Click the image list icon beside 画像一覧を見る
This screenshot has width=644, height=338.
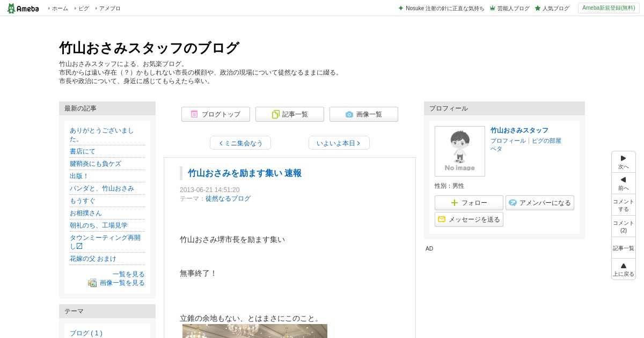click(92, 283)
